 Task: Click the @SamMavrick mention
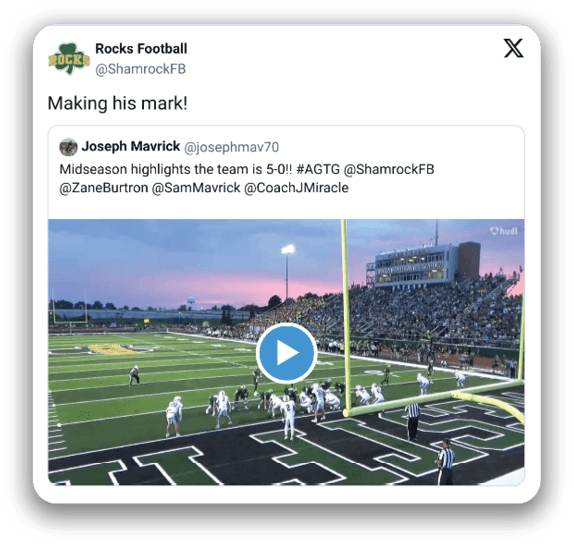196,188
